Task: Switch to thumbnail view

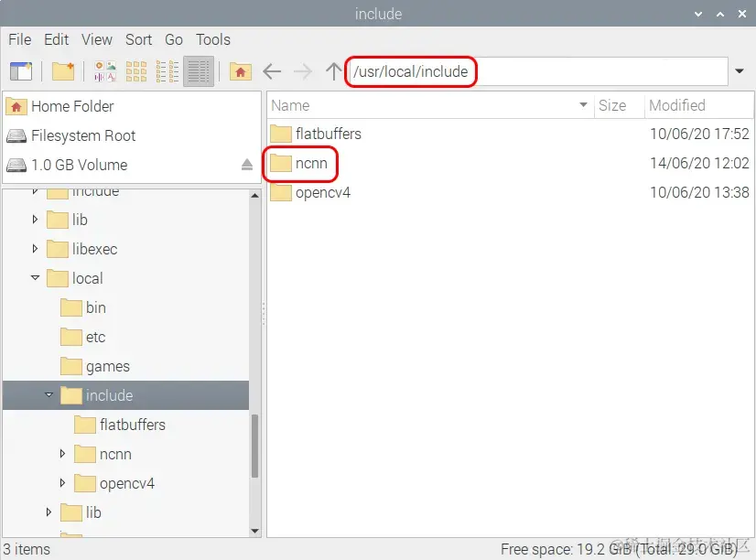Action: point(105,71)
